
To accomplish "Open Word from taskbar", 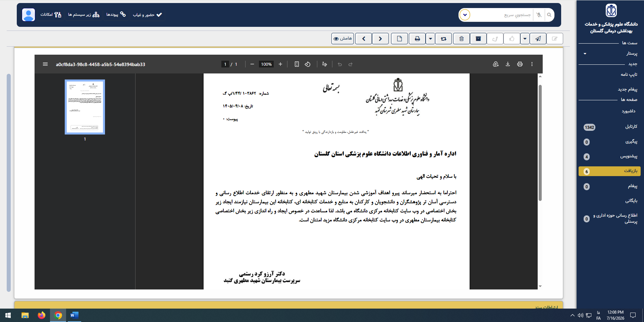I will [x=74, y=315].
